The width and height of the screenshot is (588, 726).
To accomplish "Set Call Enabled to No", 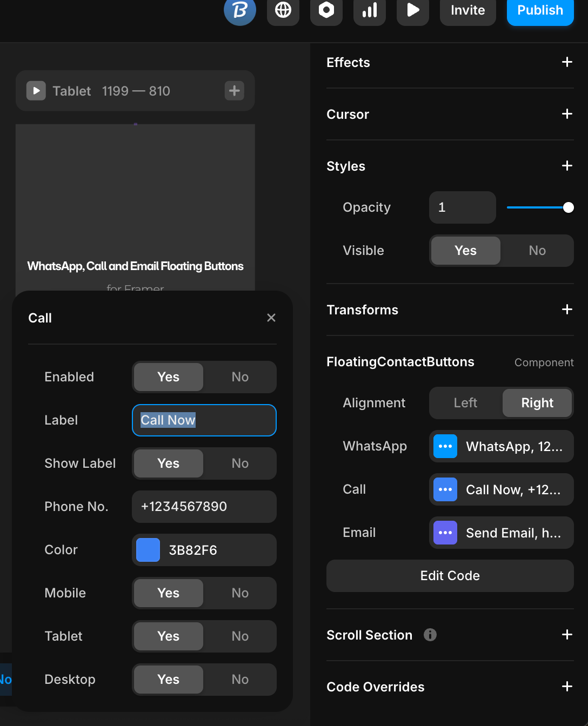I will (x=240, y=377).
